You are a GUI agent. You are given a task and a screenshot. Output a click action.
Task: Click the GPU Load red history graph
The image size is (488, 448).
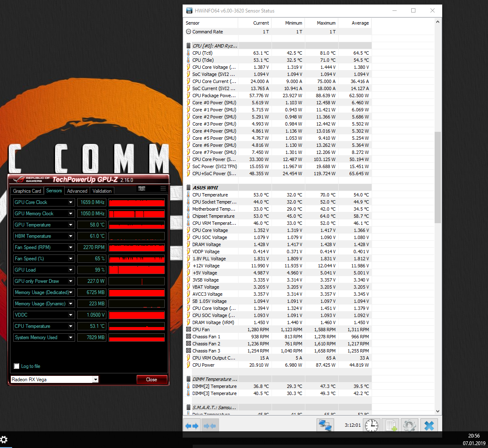coord(137,270)
